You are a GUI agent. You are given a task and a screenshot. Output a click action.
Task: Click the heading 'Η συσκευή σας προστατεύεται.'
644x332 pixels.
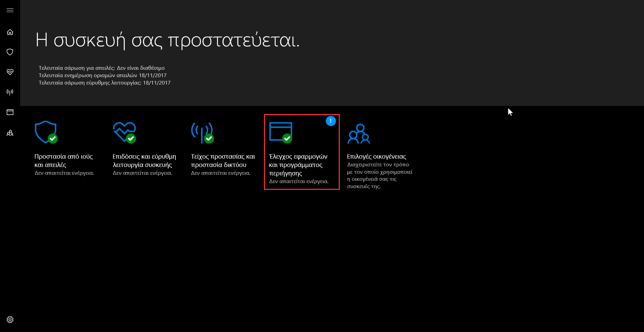click(x=167, y=41)
